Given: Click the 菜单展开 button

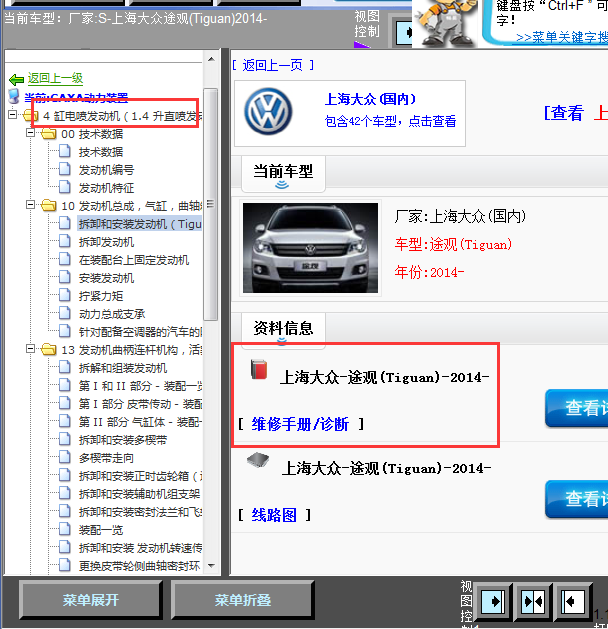Looking at the screenshot, I should coord(91,600).
